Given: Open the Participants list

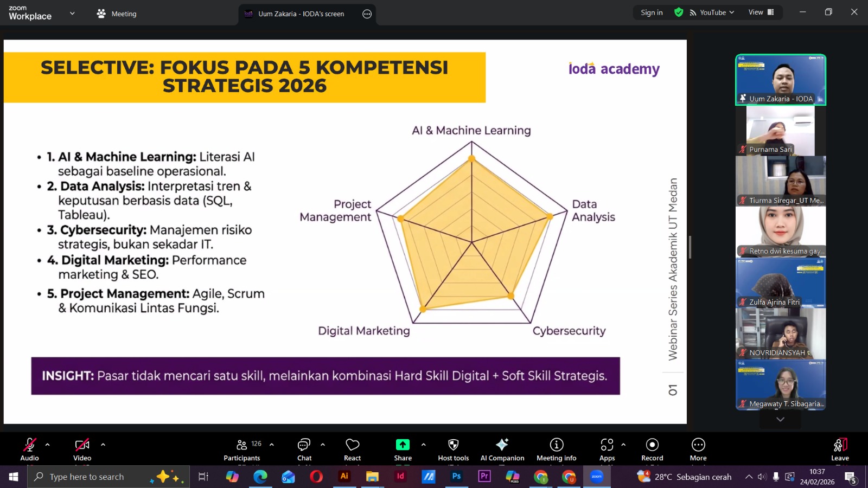Looking at the screenshot, I should coord(242,449).
